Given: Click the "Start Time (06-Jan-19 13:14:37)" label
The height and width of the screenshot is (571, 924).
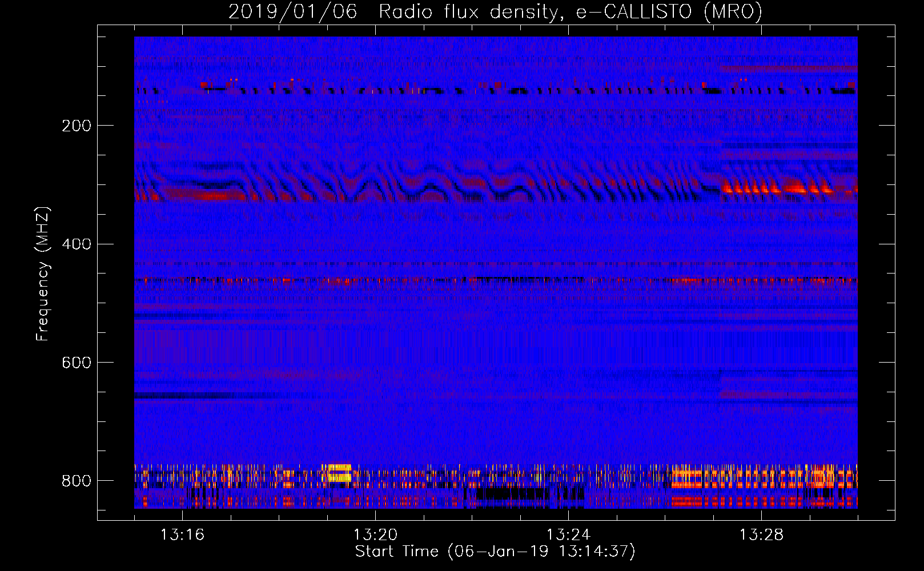Looking at the screenshot, I should point(495,552).
